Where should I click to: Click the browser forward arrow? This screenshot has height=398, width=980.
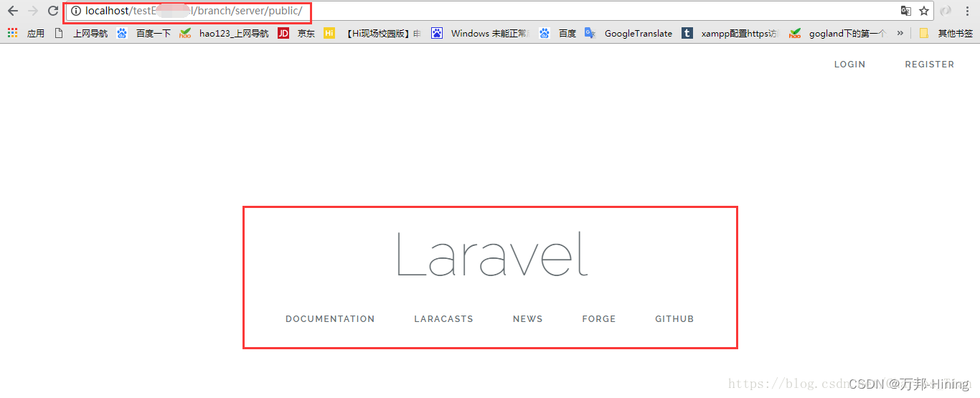(x=32, y=11)
